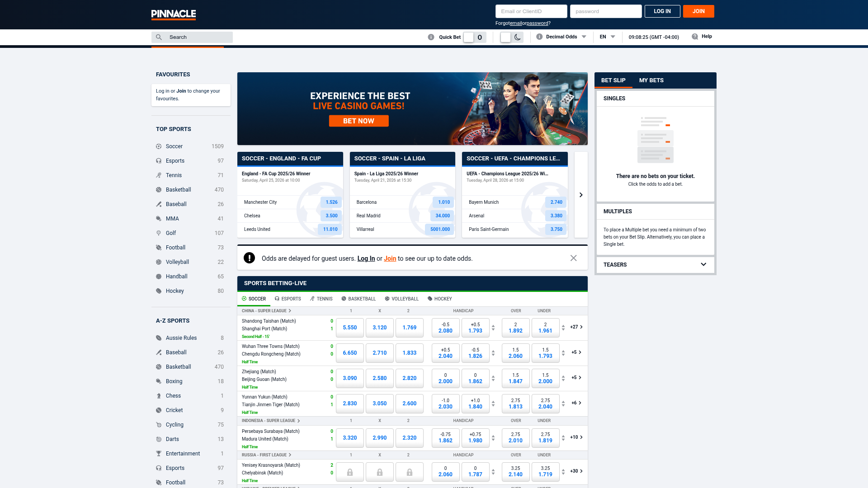Image resolution: width=868 pixels, height=488 pixels.
Task: Select the Tennis tab in live betting
Action: [321, 299]
